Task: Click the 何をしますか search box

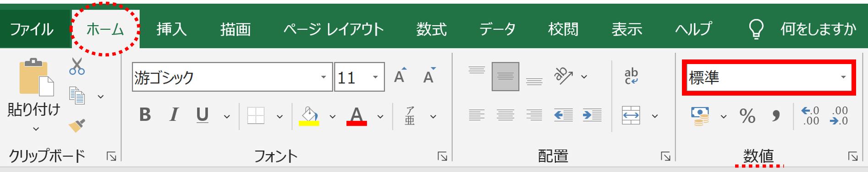Action: (818, 29)
